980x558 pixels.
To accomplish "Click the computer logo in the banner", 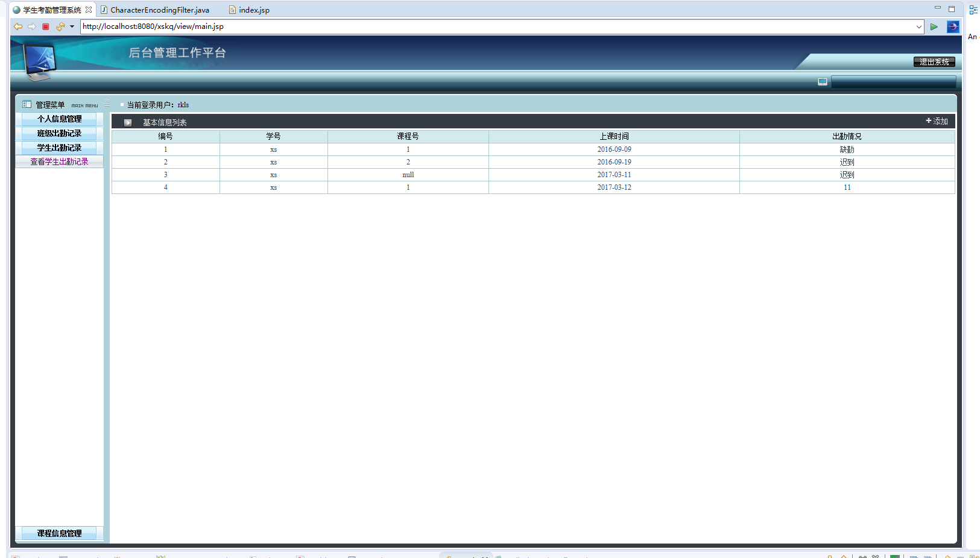I will [x=40, y=61].
